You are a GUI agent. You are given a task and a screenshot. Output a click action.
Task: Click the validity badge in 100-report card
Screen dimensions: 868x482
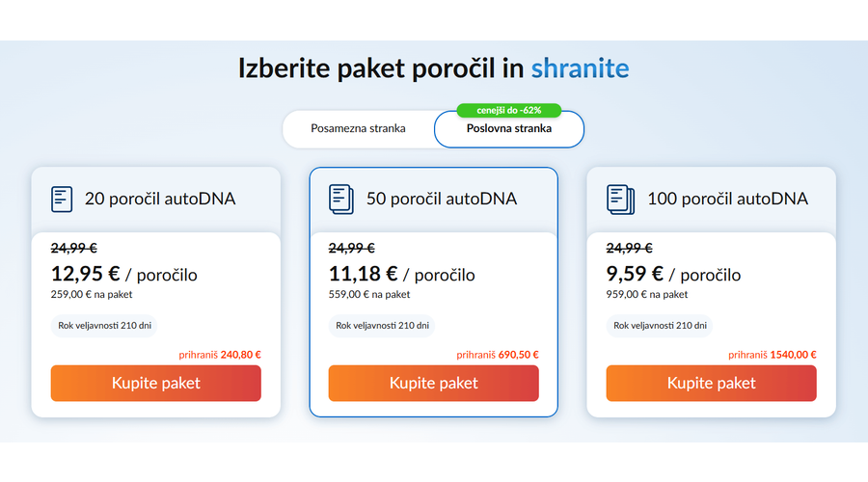(661, 325)
